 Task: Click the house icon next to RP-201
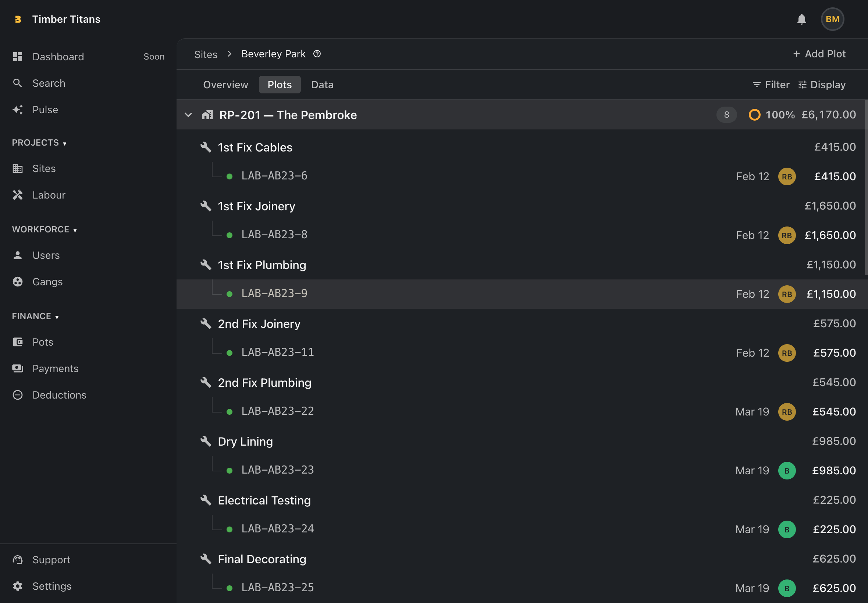tap(207, 114)
